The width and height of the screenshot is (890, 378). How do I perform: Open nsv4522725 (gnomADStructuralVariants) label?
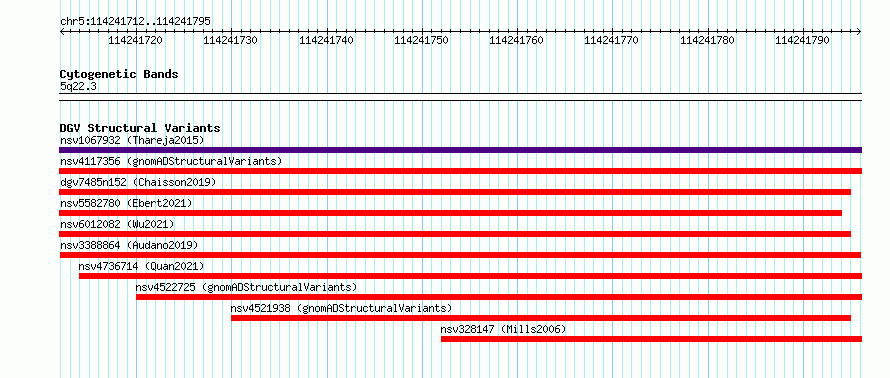246,287
